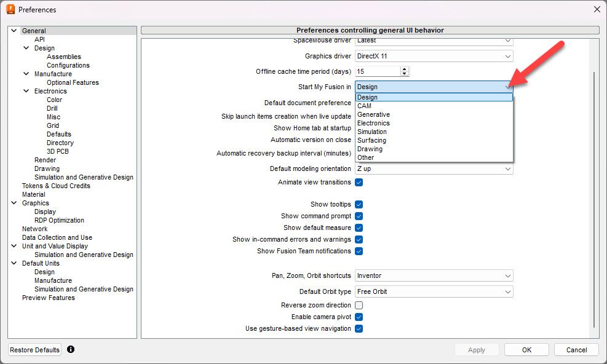Select Preview Features in the tree
The height and width of the screenshot is (364, 607).
click(x=49, y=298)
